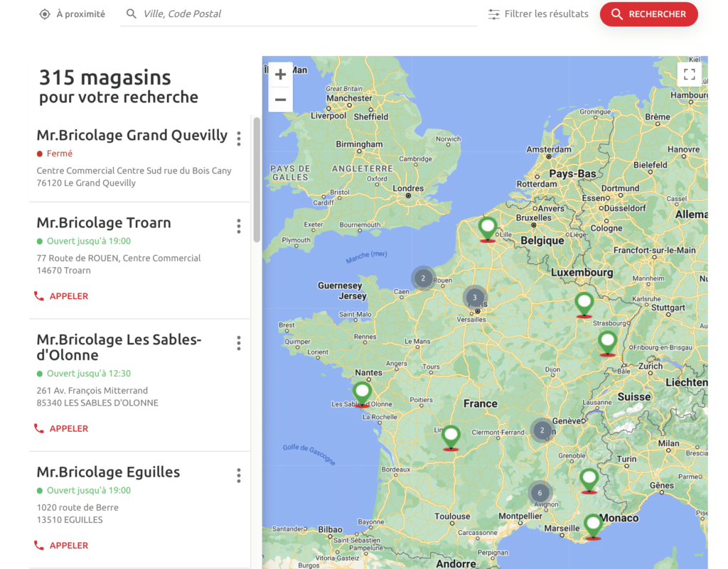Select the green pin at Les Sables-d'Olonne
Image resolution: width=728 pixels, height=569 pixels.
(362, 394)
